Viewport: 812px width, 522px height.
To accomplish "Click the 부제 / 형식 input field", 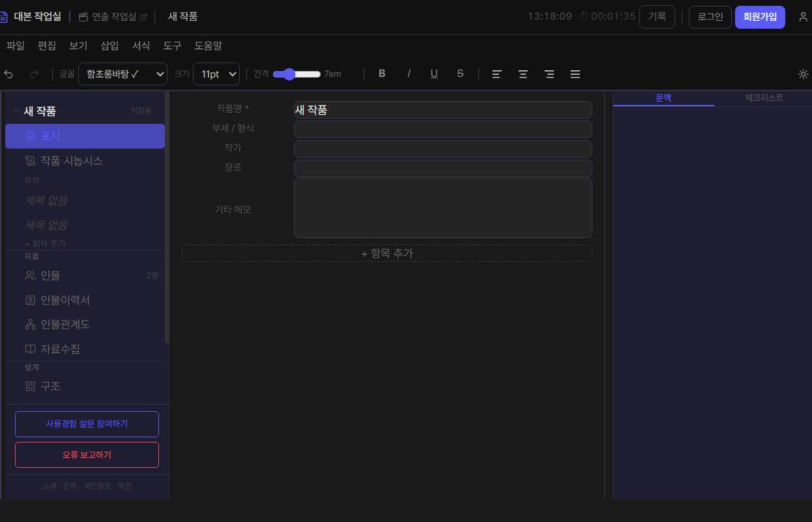I will pos(443,129).
